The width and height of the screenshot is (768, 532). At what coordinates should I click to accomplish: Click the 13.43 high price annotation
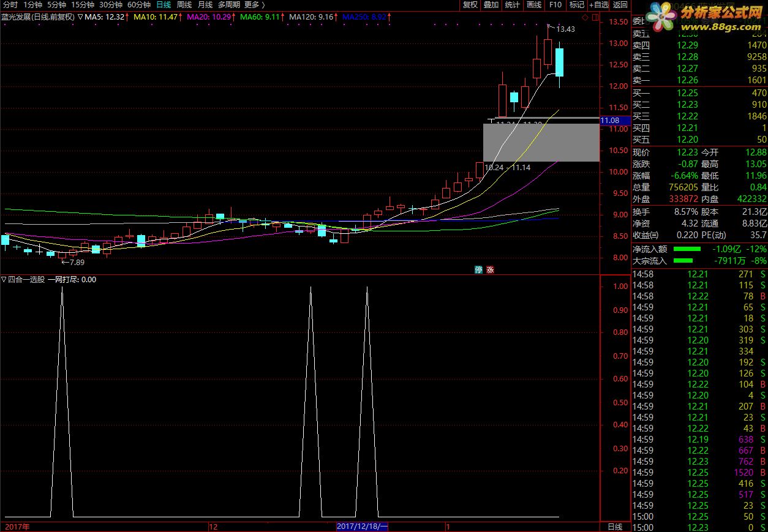pos(566,29)
